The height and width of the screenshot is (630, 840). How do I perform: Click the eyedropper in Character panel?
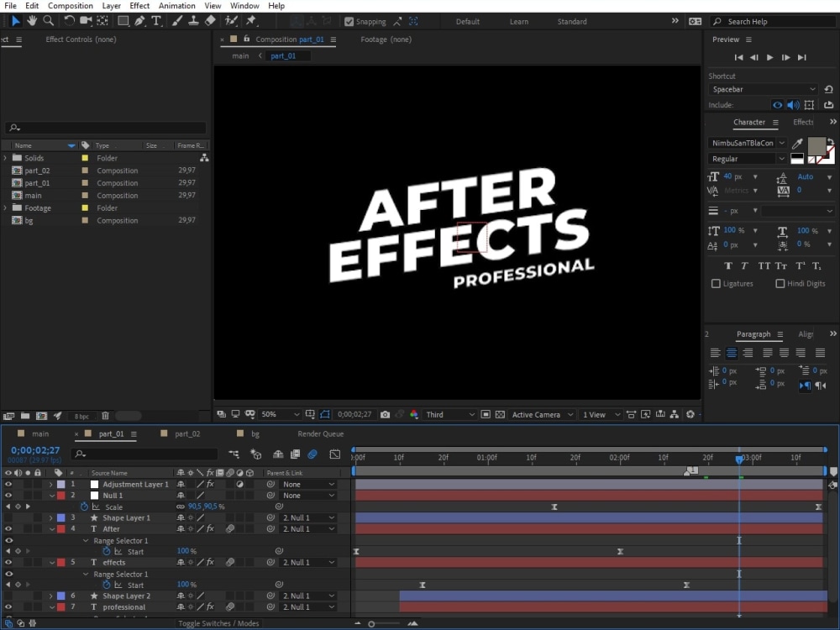[x=797, y=143]
